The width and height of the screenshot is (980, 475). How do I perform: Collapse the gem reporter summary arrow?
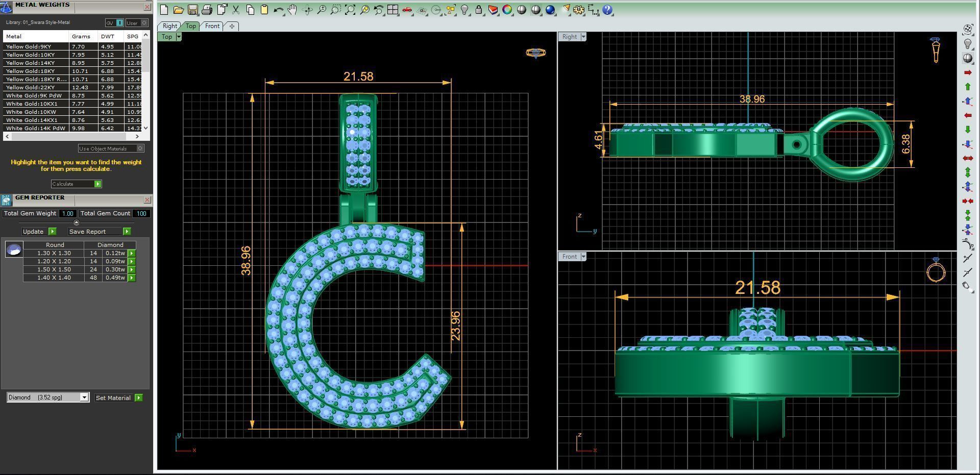[77, 222]
